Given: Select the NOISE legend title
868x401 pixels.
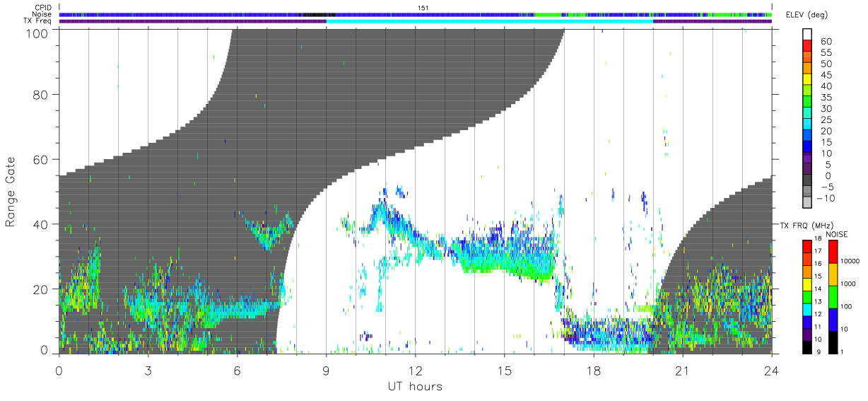Looking at the screenshot, I should pyautogui.click(x=837, y=234).
